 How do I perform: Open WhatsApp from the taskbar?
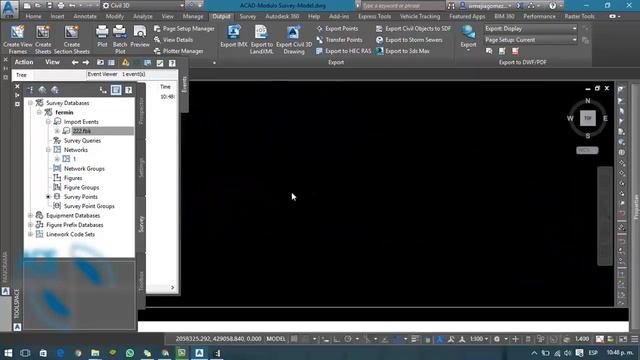pos(130,353)
